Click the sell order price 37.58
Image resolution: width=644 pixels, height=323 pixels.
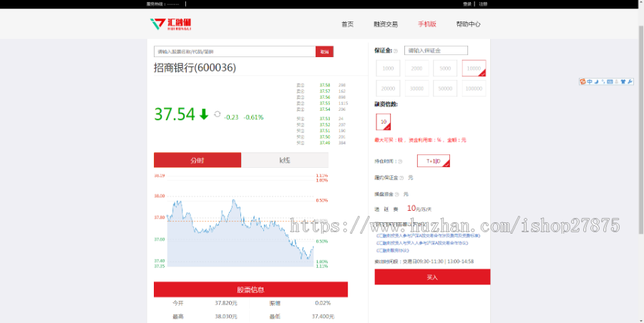[325, 85]
